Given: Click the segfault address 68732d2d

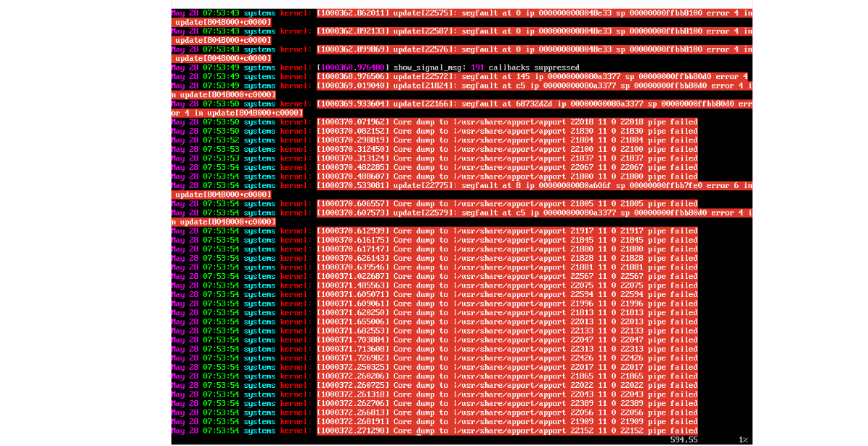Looking at the screenshot, I should (x=534, y=104).
